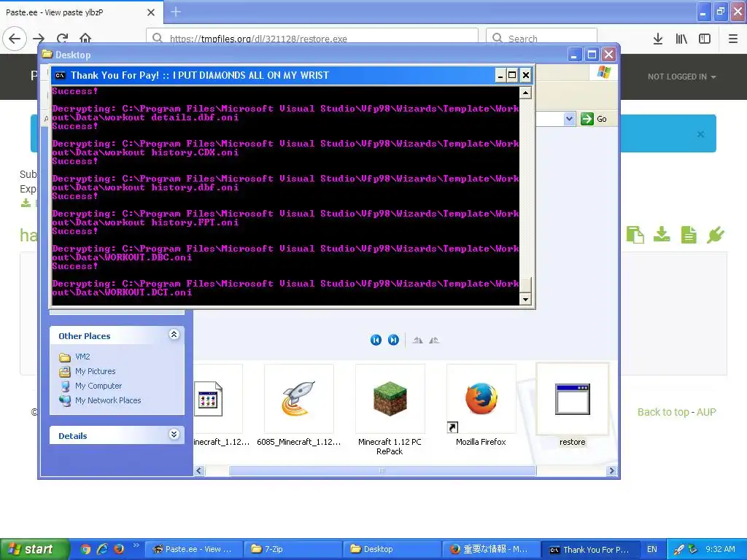
Task: Click the browser forward arrow
Action: pos(39,39)
